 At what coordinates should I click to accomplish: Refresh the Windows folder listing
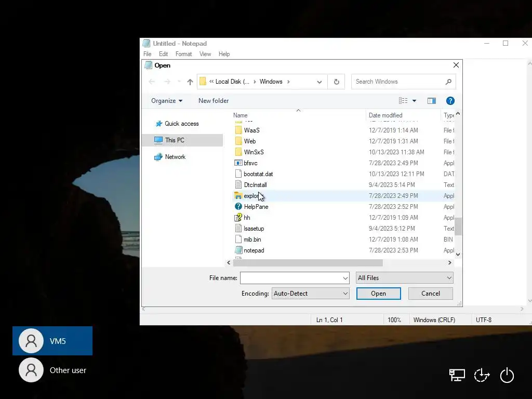point(336,82)
